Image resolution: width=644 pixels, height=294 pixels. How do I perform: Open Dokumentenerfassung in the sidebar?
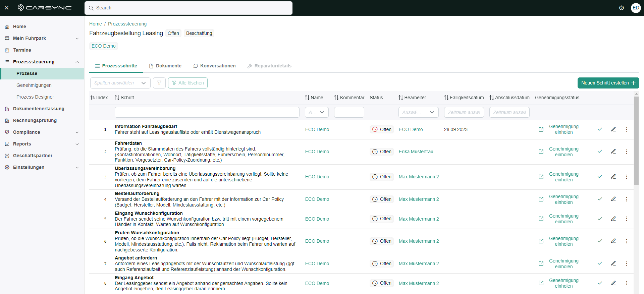39,109
